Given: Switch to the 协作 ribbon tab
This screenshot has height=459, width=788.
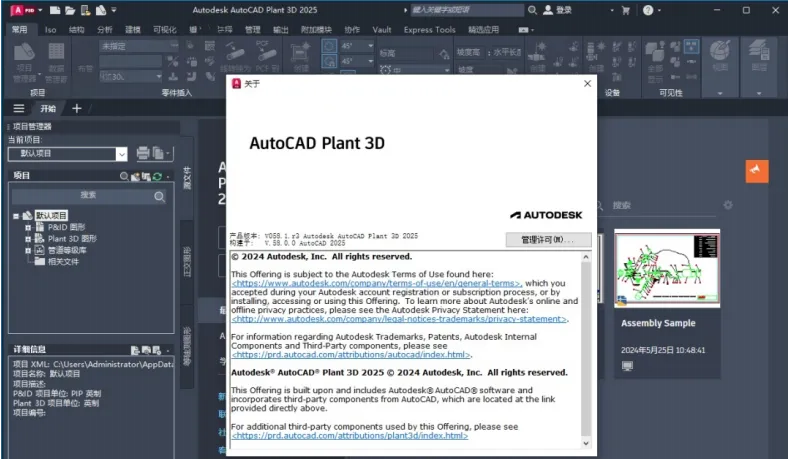Looking at the screenshot, I should [x=352, y=30].
